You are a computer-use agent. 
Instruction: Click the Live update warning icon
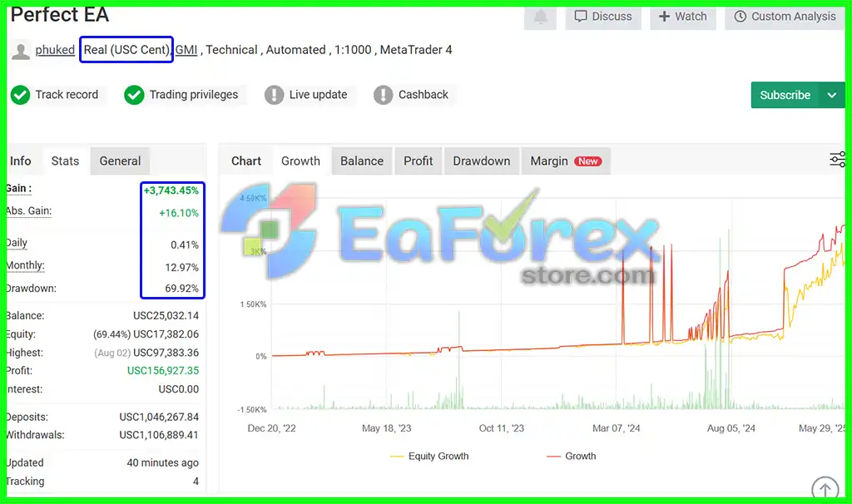pos(274,95)
